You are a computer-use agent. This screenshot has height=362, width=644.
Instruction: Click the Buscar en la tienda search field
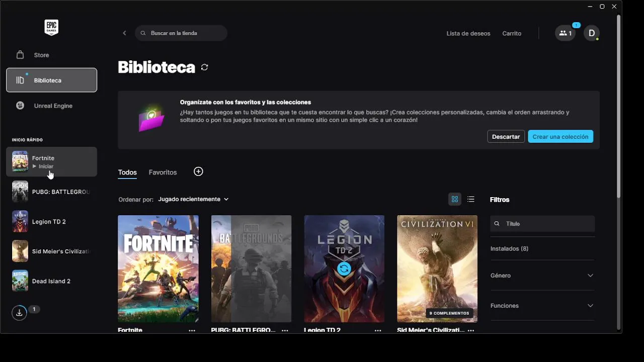(x=181, y=33)
